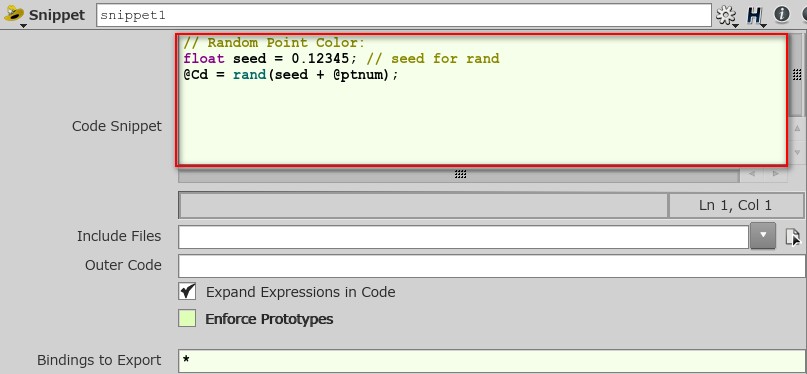Open the Houdini help H icon
807x374 pixels.
pyautogui.click(x=754, y=15)
